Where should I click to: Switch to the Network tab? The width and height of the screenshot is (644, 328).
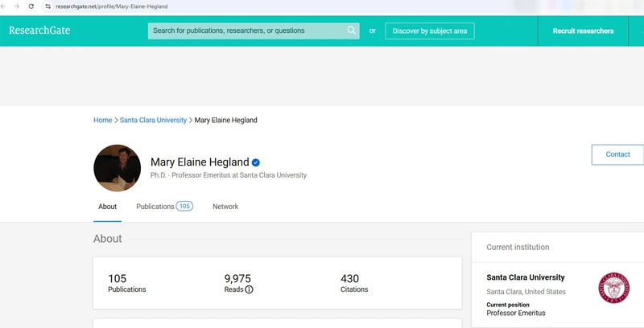[225, 207]
